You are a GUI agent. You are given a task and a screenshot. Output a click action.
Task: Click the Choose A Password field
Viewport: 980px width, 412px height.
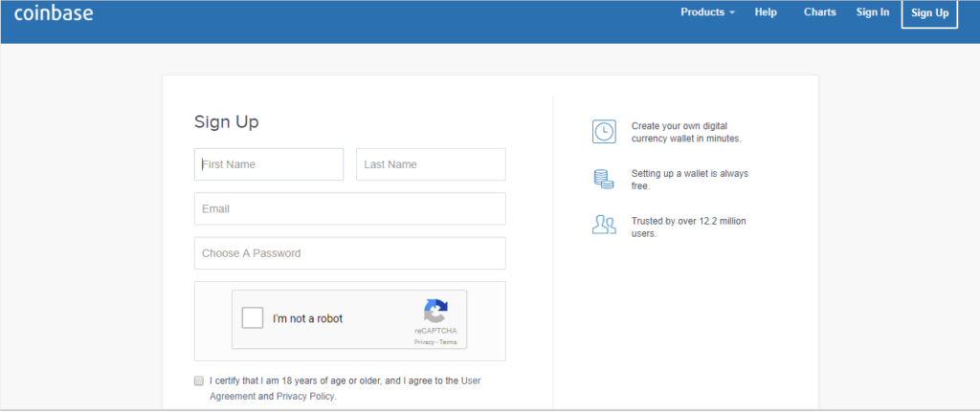click(350, 252)
